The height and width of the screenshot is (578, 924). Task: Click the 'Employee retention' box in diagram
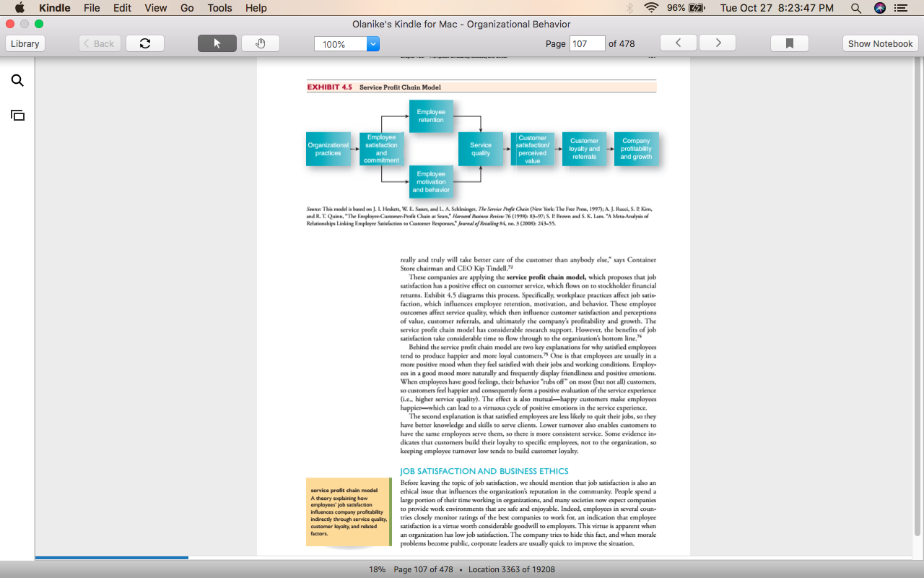click(x=431, y=116)
